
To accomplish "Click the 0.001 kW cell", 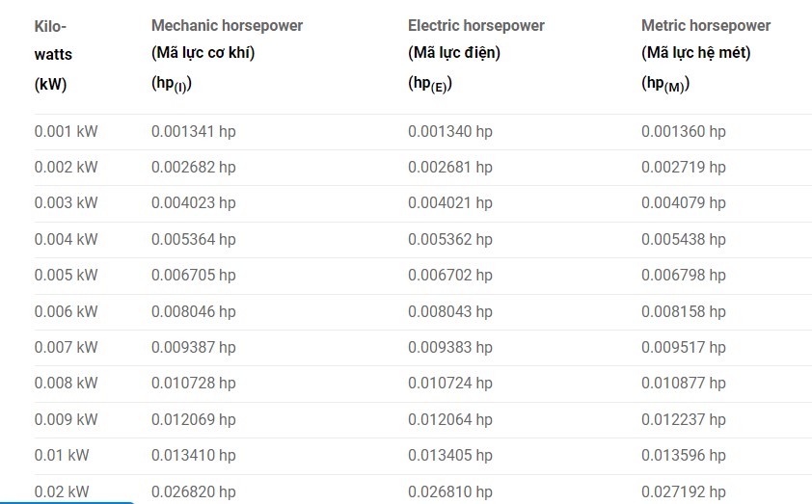I will tap(66, 131).
